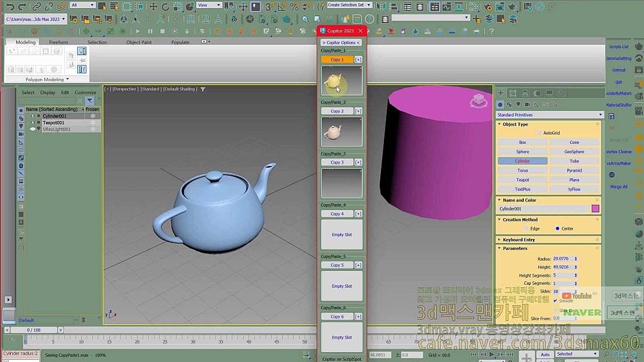Click the Copy 2 button in Copitor

[336, 111]
